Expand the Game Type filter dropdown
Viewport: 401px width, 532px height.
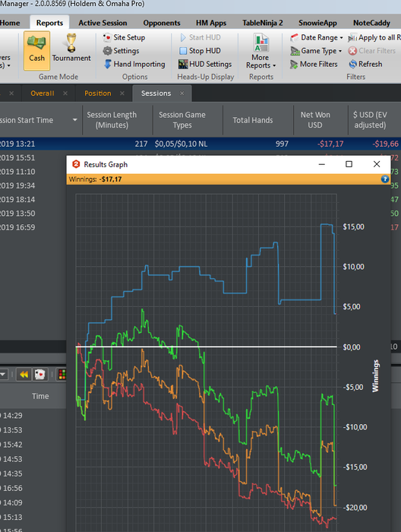tap(316, 51)
